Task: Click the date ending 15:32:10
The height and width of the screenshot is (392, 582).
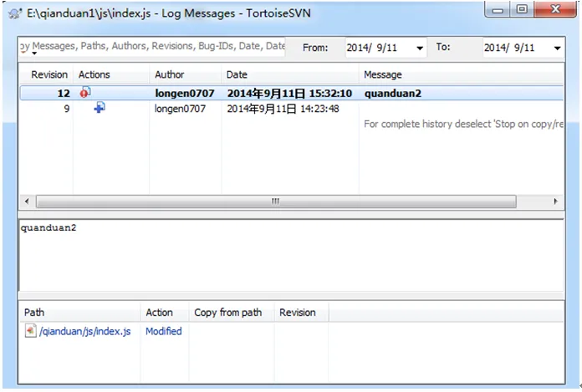Action: click(289, 93)
